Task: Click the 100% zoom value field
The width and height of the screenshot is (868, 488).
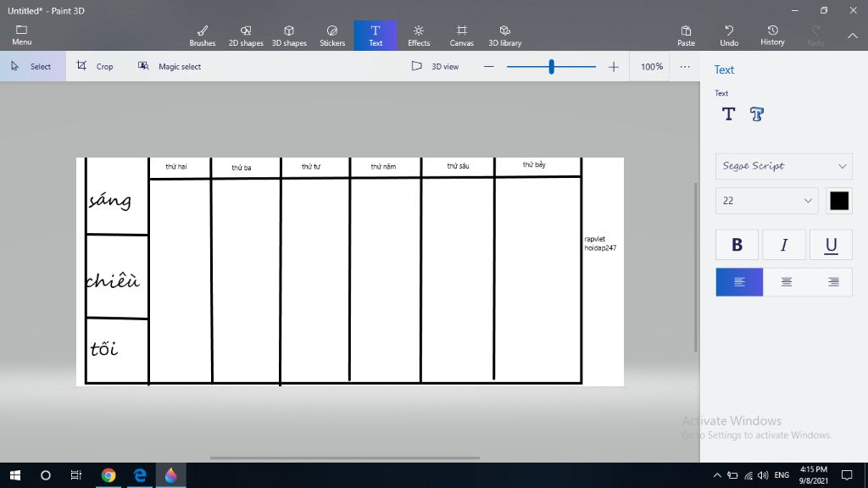Action: pos(651,66)
